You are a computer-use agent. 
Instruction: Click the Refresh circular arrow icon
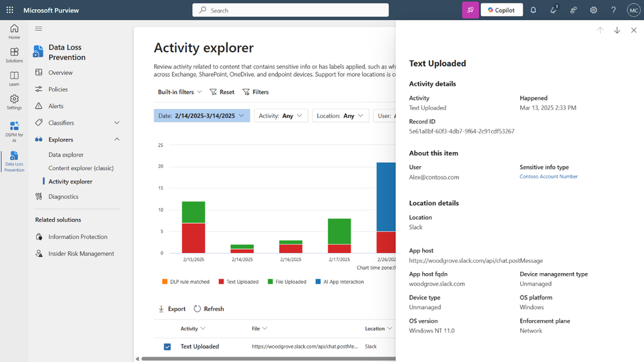(197, 309)
